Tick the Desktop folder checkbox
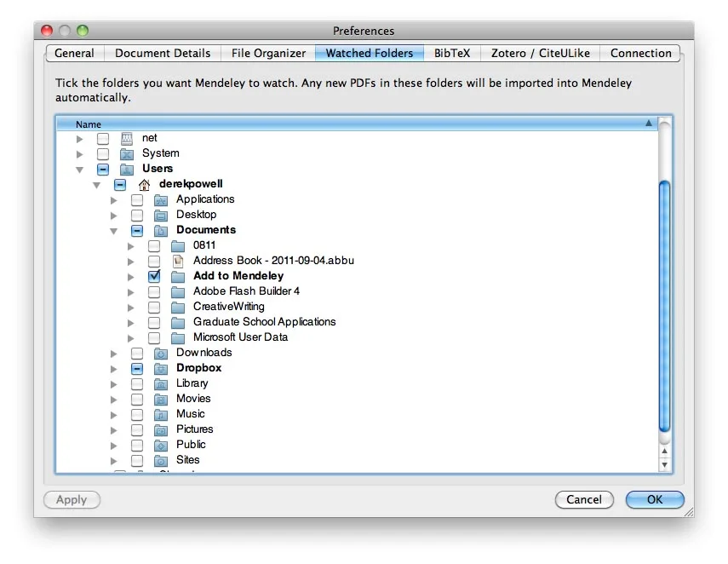 (x=137, y=215)
